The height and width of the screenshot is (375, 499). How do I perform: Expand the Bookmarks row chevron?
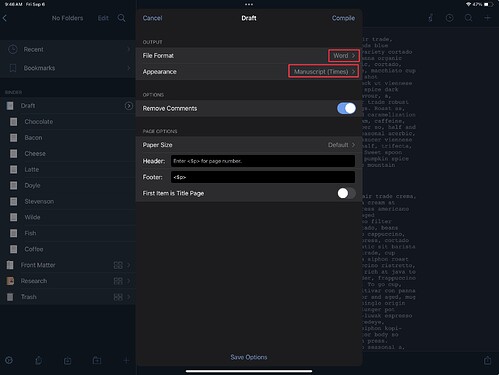pos(129,68)
